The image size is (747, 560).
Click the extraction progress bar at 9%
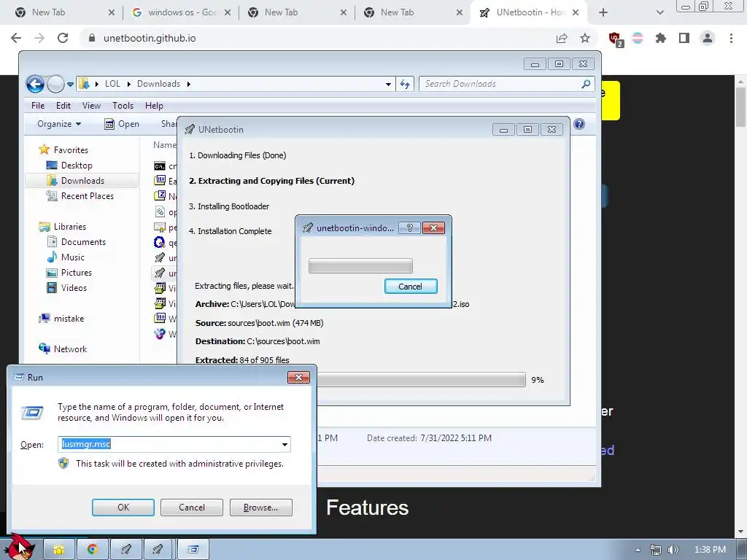point(421,379)
